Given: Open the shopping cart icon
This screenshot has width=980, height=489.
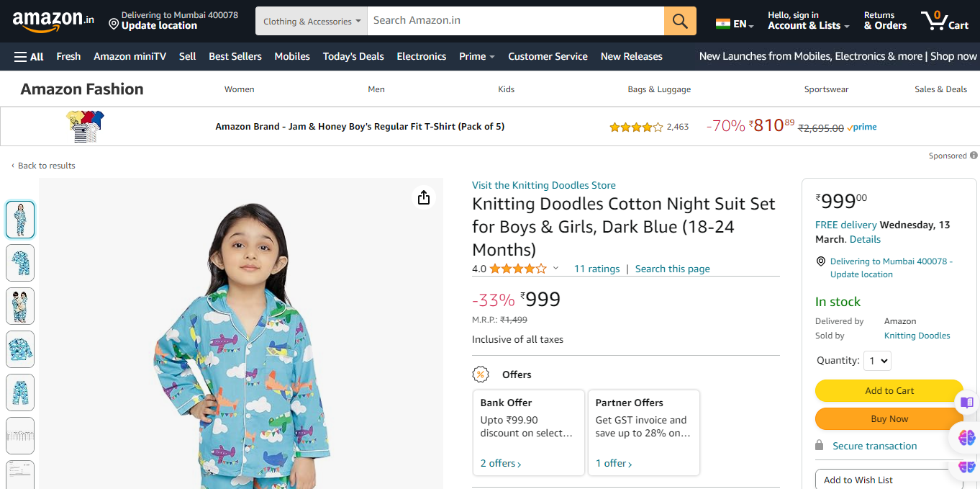Looking at the screenshot, I should (x=944, y=20).
